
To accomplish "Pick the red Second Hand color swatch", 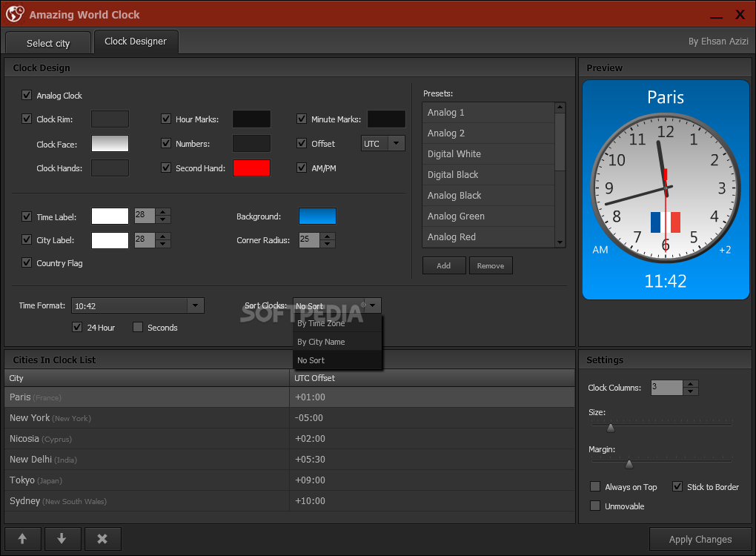I will (x=252, y=168).
